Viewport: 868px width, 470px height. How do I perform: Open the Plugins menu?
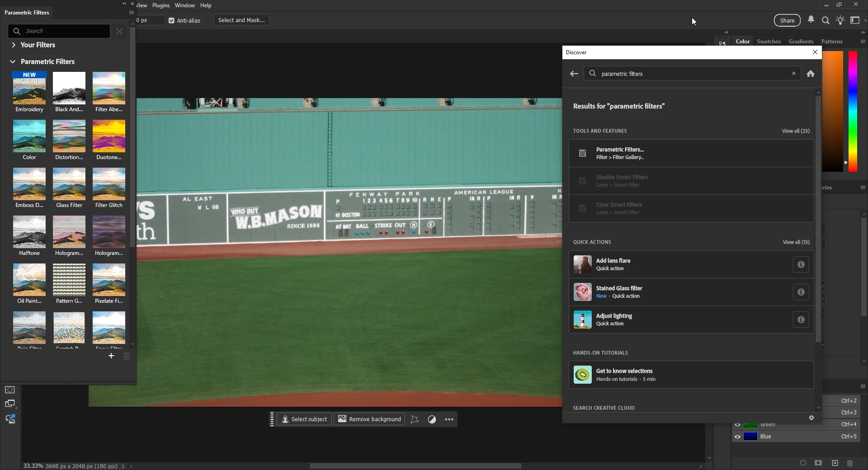coord(161,5)
